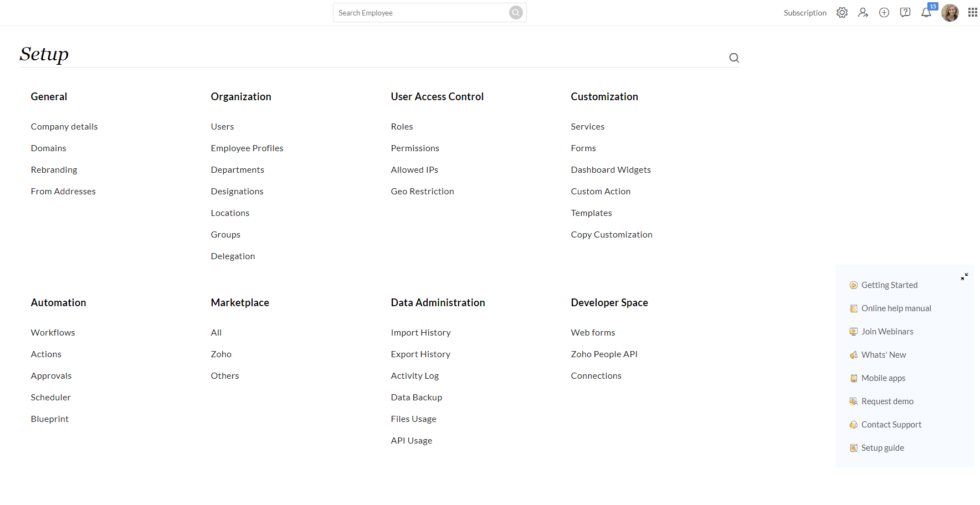
Task: Open the user profile avatar
Action: tap(950, 13)
